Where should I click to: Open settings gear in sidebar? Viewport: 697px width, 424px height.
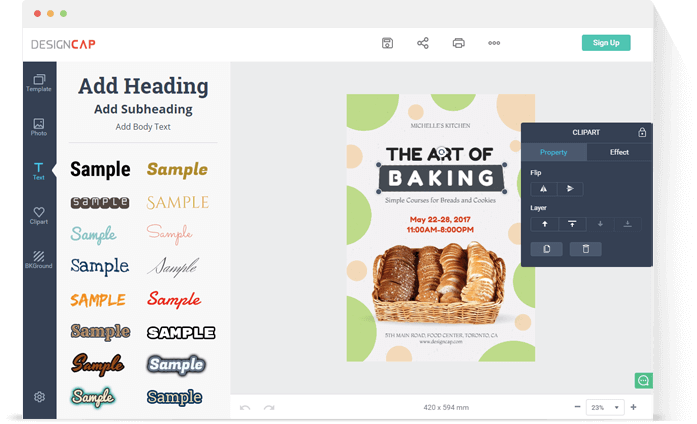click(x=39, y=396)
